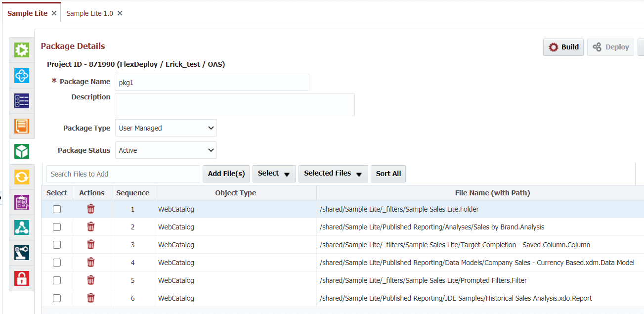The width and height of the screenshot is (644, 314).
Task: Click the yellow refresh arrows sidebar icon
Action: coord(22,177)
